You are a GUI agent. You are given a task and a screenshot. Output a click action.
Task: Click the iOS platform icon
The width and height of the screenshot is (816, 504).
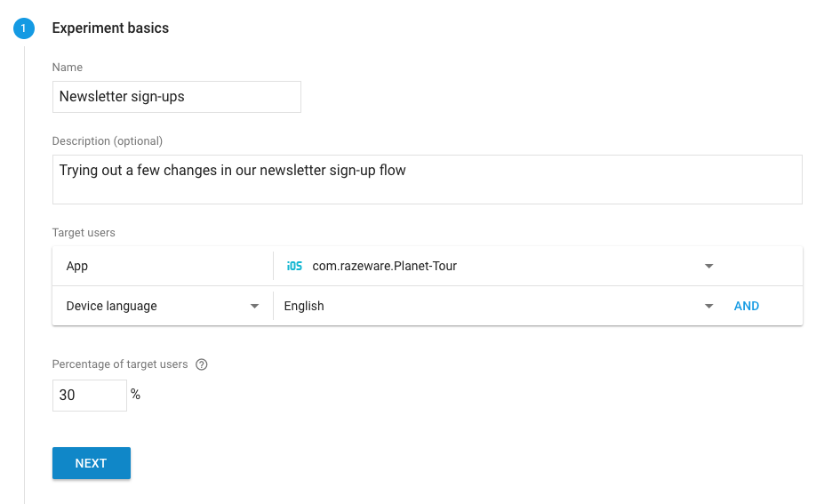tap(294, 266)
